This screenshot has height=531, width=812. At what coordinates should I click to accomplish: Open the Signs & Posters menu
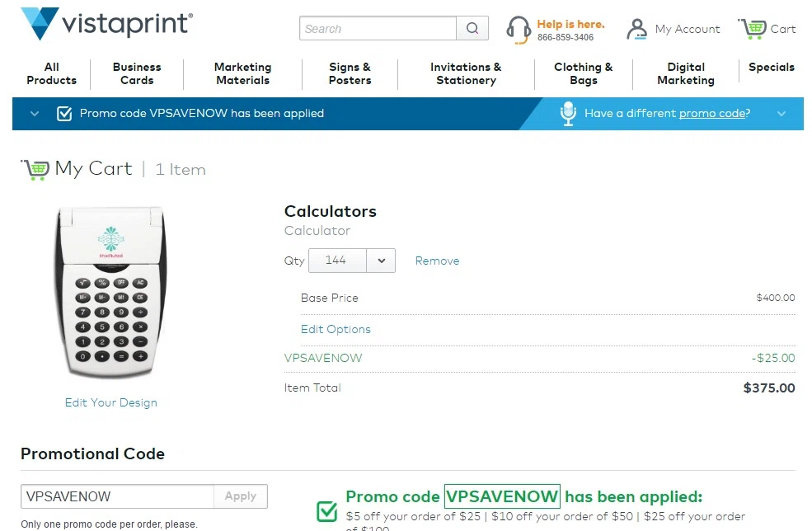(x=350, y=73)
